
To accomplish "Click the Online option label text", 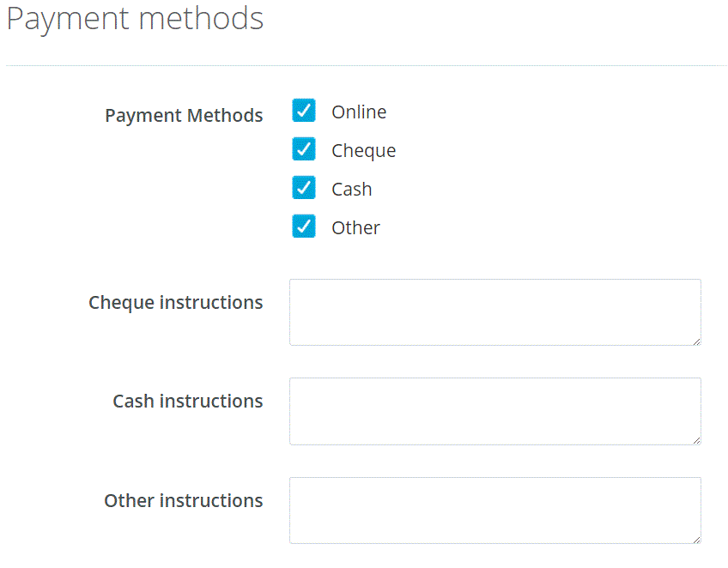I will [x=359, y=112].
